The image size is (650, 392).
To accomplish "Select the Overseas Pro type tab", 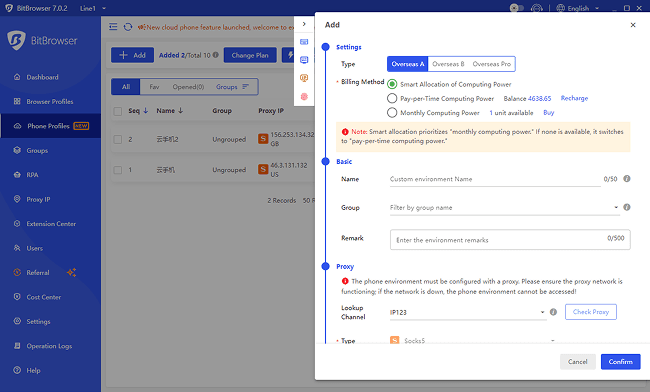I will [x=492, y=64].
